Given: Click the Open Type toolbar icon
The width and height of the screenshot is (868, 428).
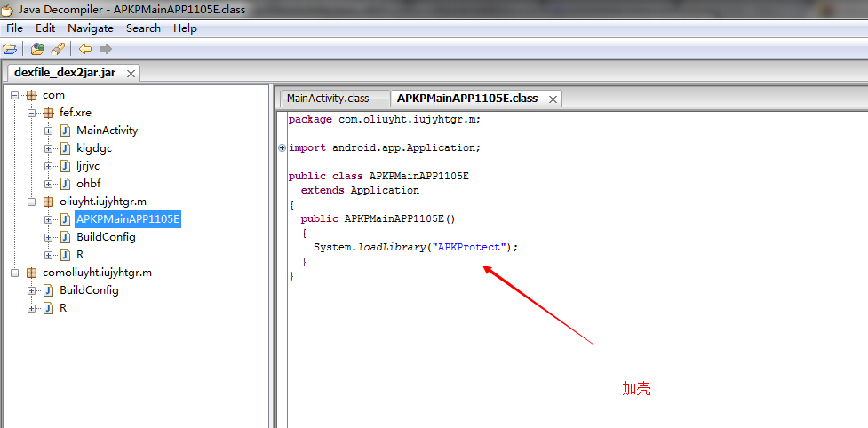Looking at the screenshot, I should (38, 49).
